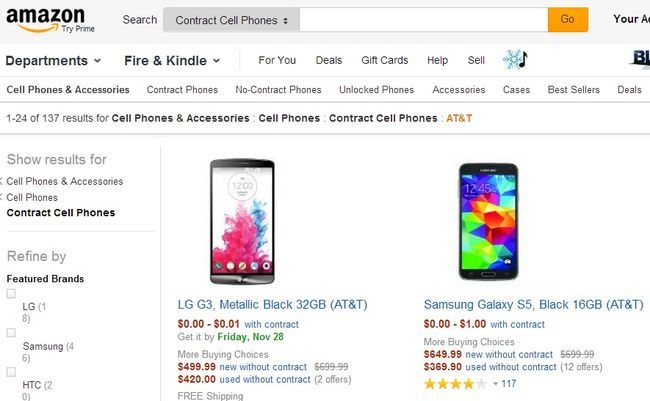Open the 117 customer reviews link
The image size is (650, 401).
(x=509, y=384)
